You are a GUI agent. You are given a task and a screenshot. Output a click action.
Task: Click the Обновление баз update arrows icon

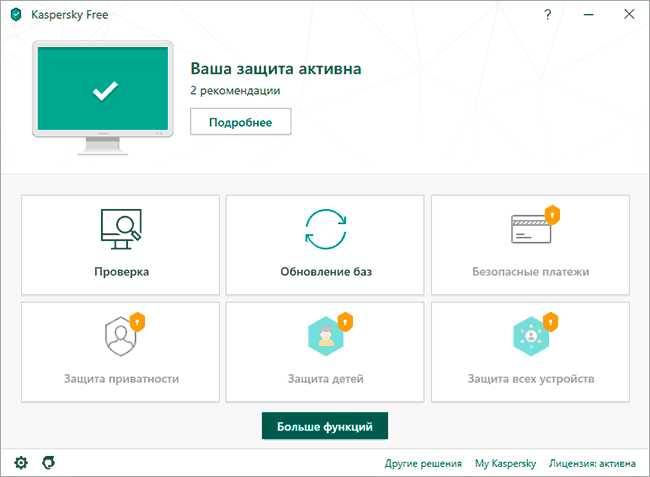coord(326,229)
